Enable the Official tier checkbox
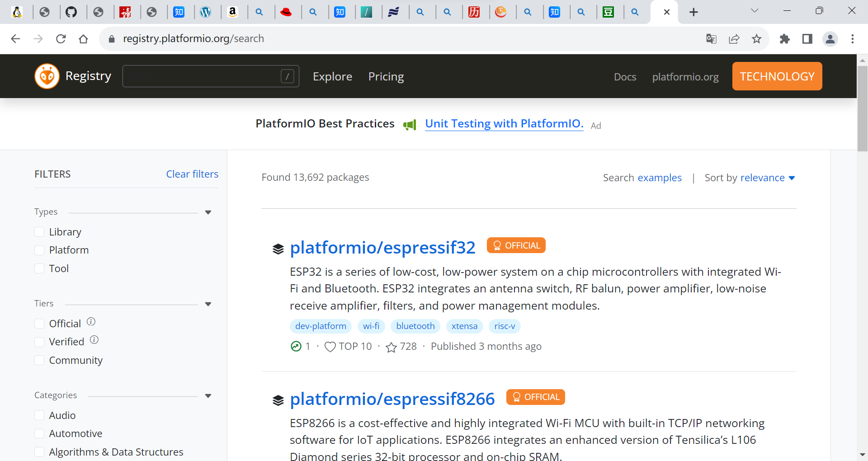Screen dimensions: 868x461 pos(40,324)
